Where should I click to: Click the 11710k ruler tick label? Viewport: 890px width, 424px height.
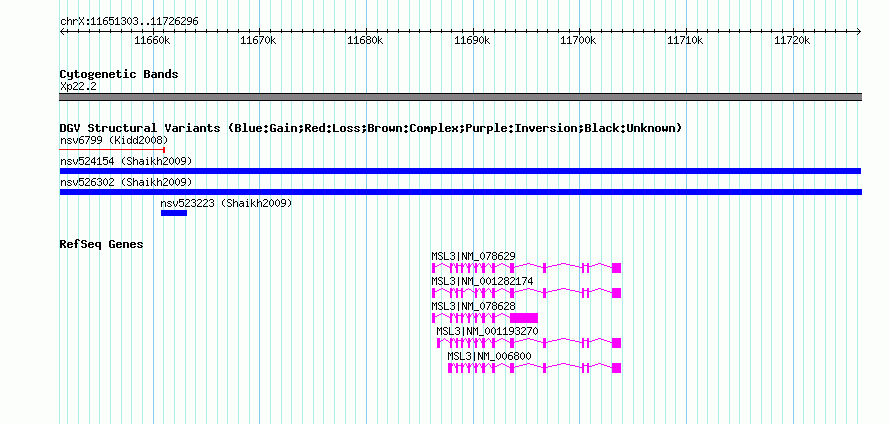coord(685,40)
